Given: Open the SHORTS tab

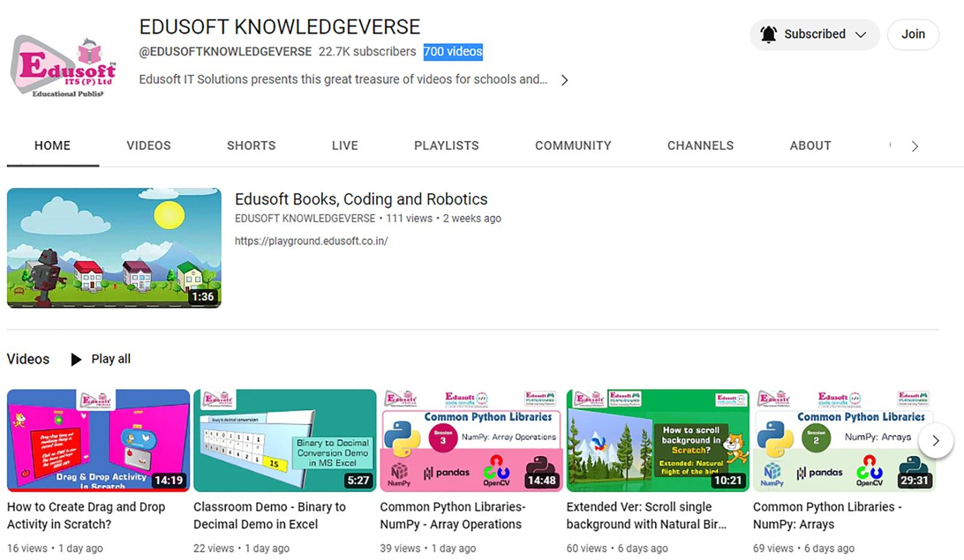Looking at the screenshot, I should 251,146.
